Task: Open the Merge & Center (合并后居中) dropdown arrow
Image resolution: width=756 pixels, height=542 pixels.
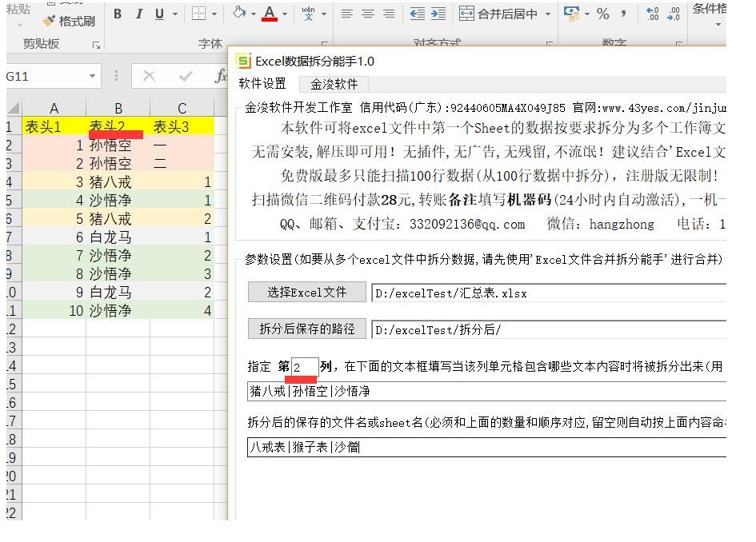Action: tap(547, 14)
